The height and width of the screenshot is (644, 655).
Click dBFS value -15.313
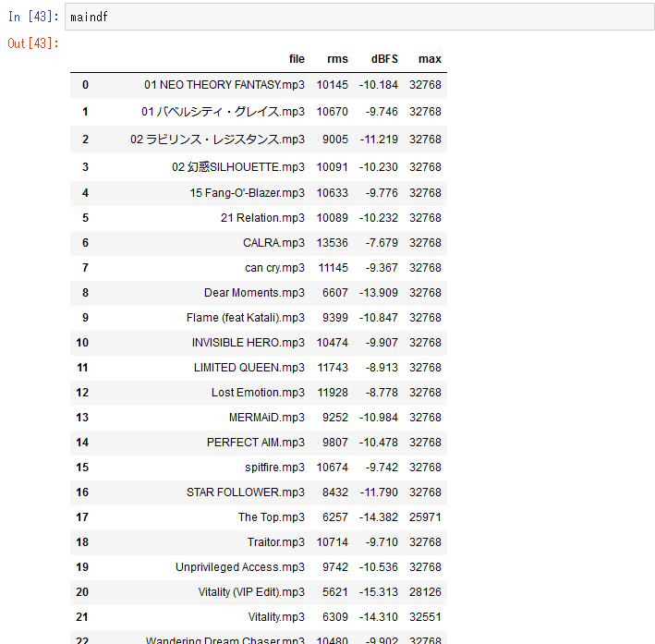(x=379, y=592)
